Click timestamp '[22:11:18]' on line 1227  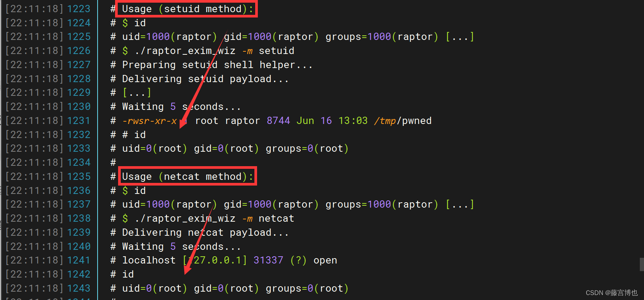[34, 65]
